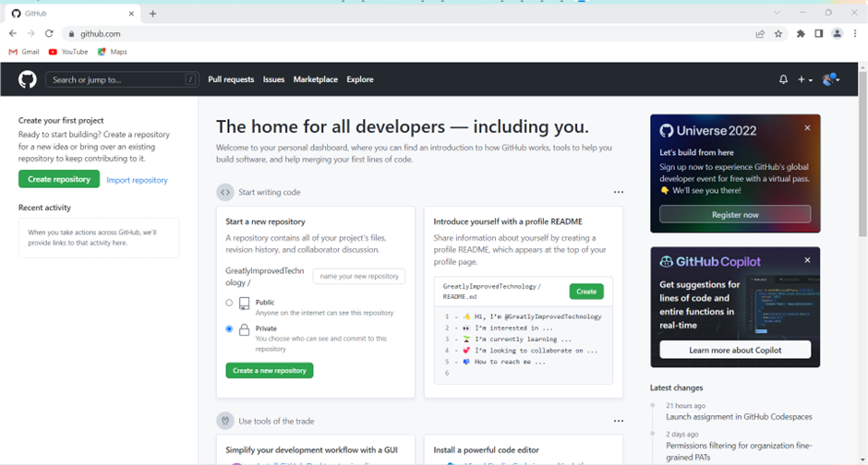Click the scrollbar down arrow

(x=863, y=460)
